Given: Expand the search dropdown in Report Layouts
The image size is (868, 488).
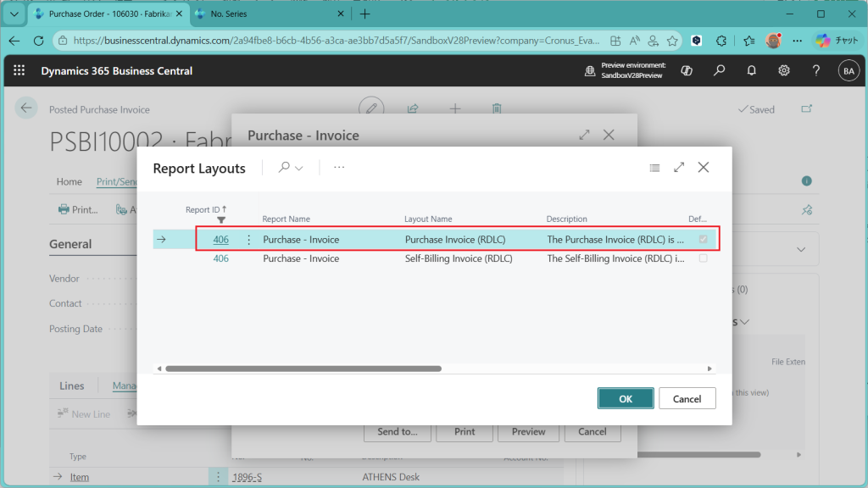Looking at the screenshot, I should point(291,168).
